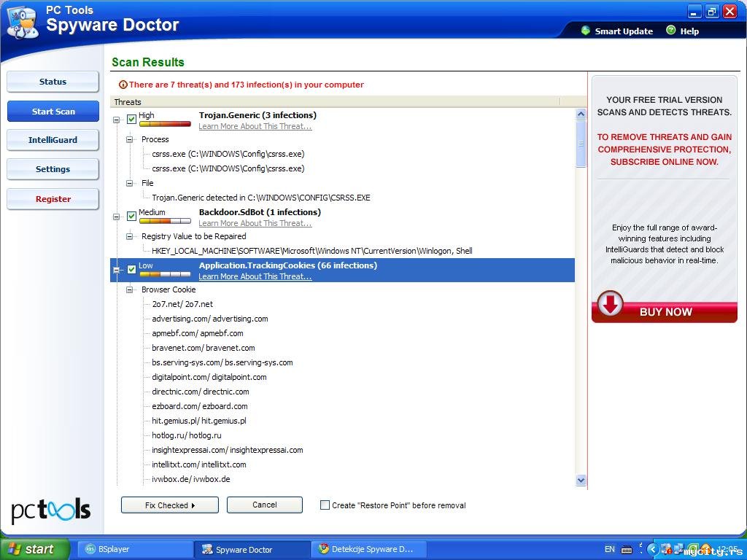Select the digitalpoint.com cookie entry

coord(209,377)
